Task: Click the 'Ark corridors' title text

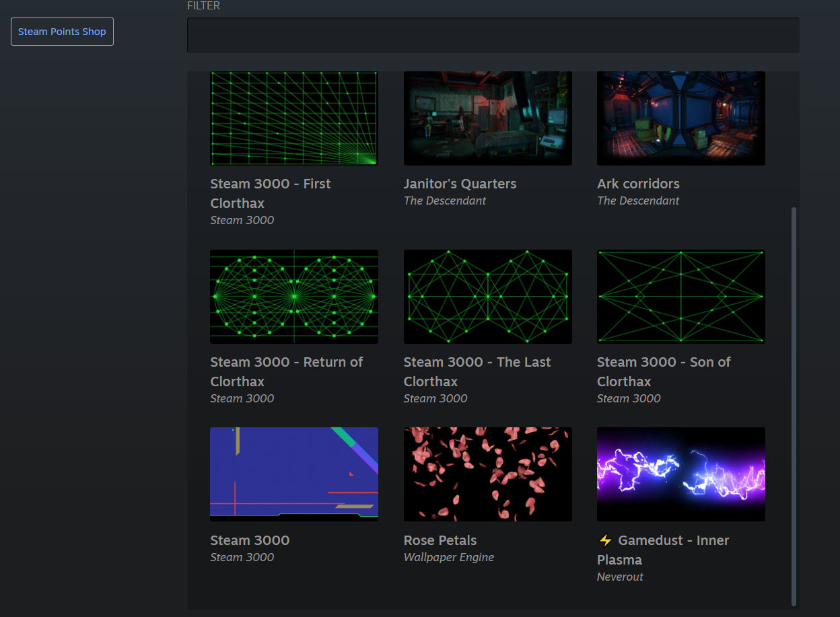Action: point(638,184)
